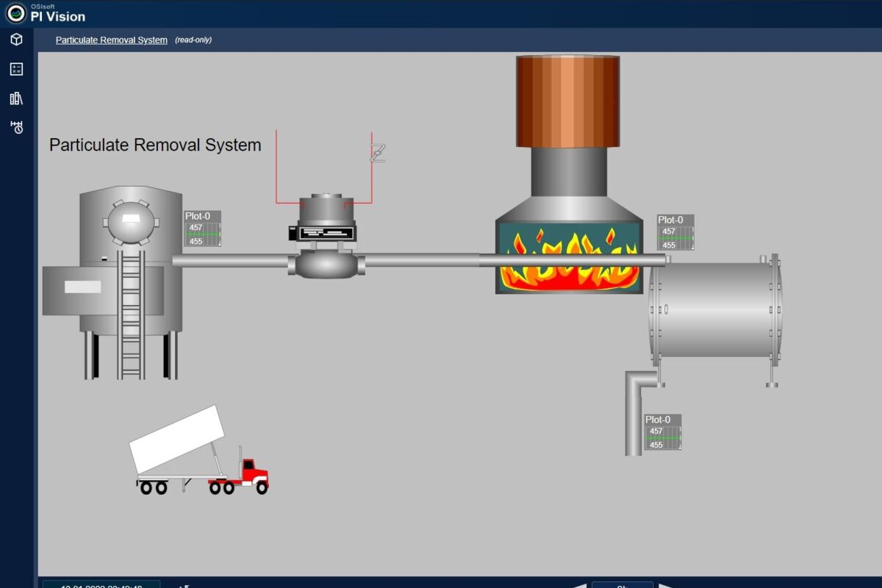882x588 pixels.
Task: Open the Graphic Library books icon
Action: click(x=16, y=98)
